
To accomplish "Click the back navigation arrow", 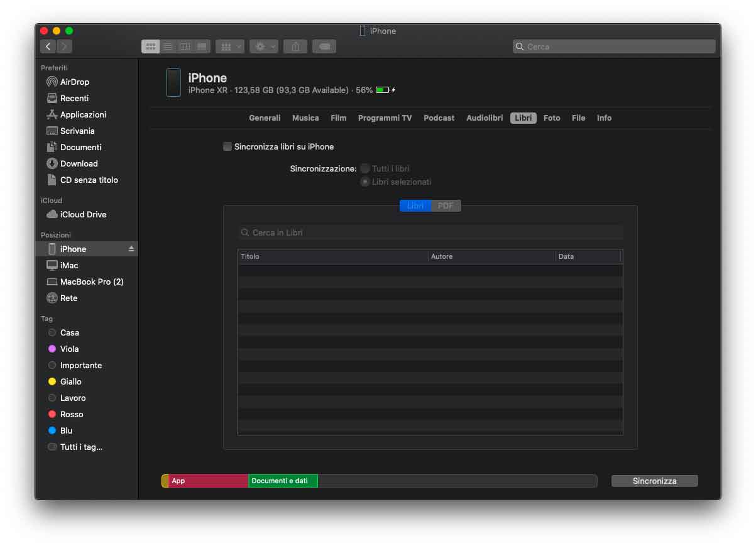I will (48, 46).
